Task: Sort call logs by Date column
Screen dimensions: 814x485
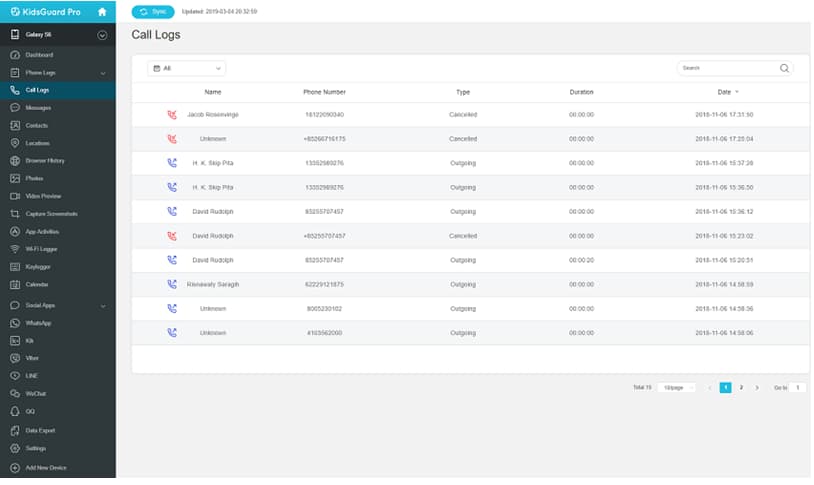Action: click(x=724, y=92)
